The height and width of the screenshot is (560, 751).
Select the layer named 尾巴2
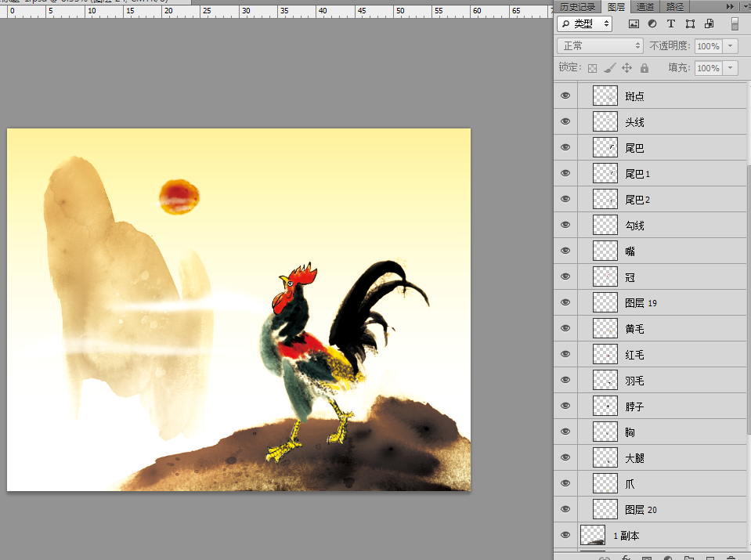(637, 200)
